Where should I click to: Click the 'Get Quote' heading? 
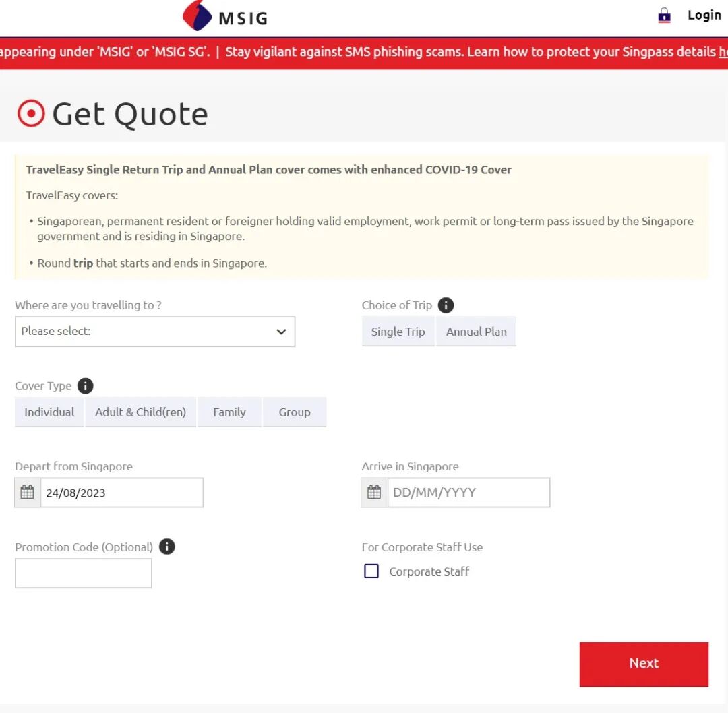click(130, 114)
